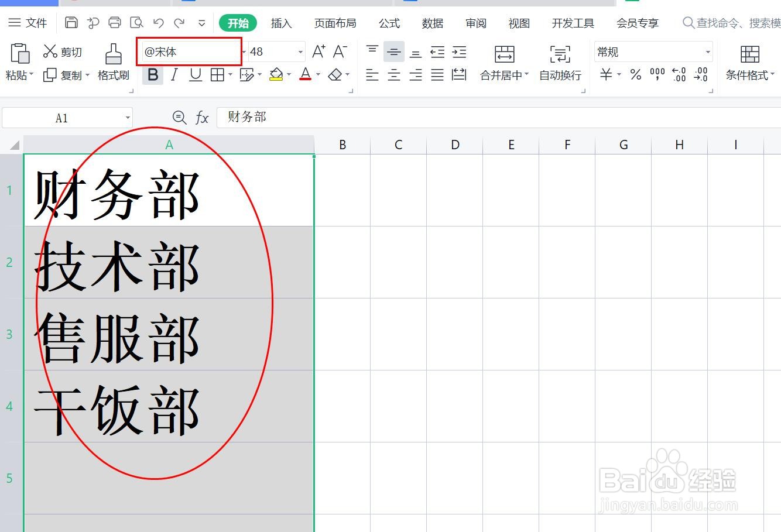Toggle Italic formatting

pyautogui.click(x=174, y=74)
